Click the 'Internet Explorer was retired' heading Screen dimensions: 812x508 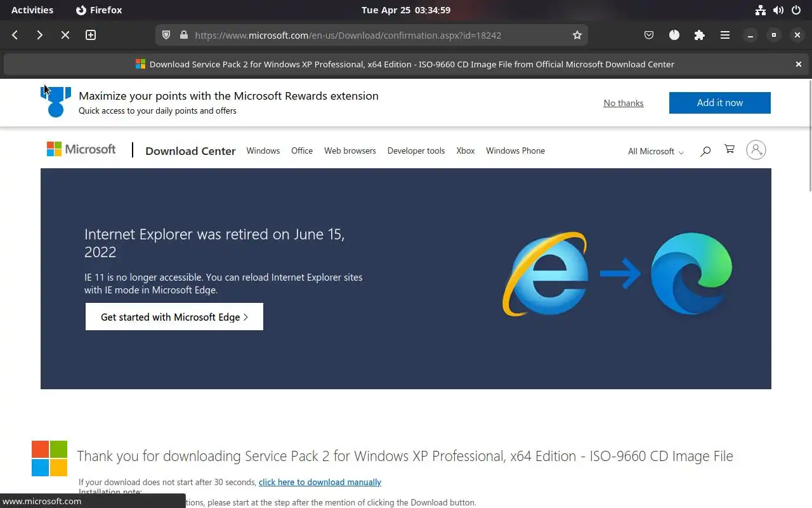pyautogui.click(x=214, y=243)
